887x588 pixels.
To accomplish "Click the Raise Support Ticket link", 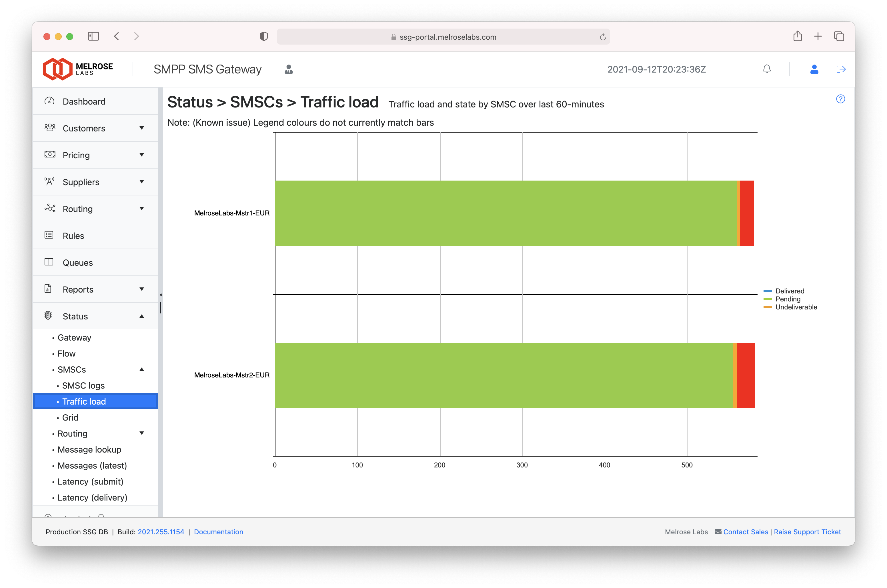I will click(807, 532).
